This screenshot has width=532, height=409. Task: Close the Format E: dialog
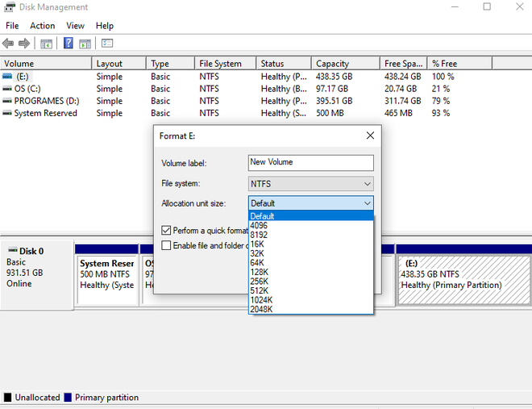[370, 136]
